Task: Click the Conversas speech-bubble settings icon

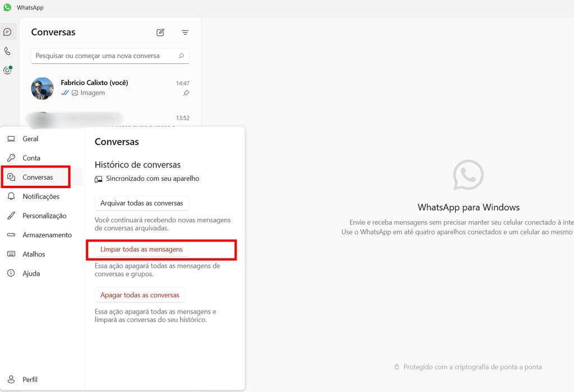Action: [12, 177]
